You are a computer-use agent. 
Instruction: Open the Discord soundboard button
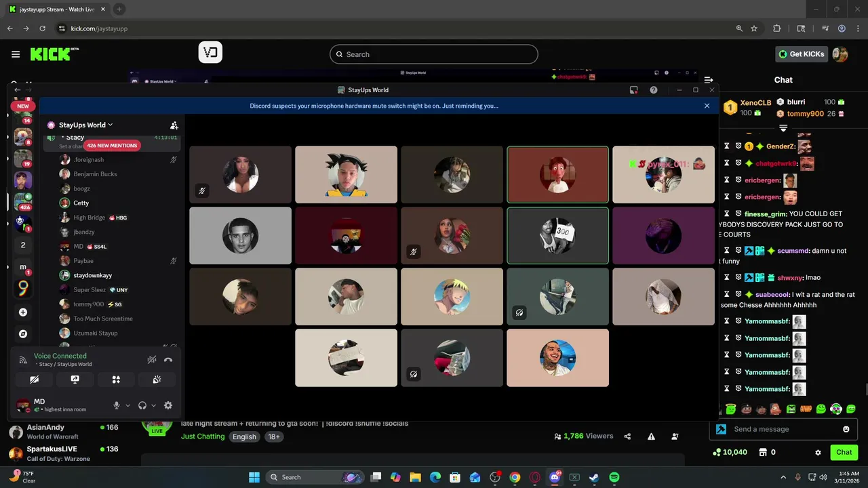click(157, 380)
